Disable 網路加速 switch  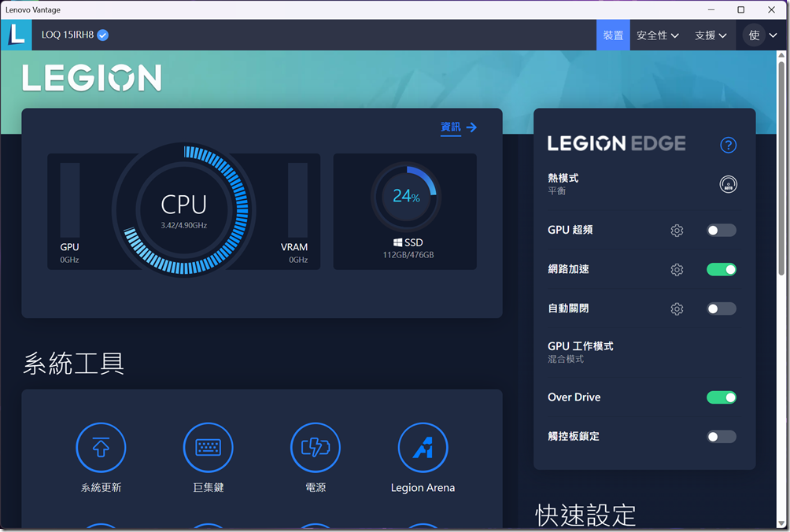click(721, 269)
